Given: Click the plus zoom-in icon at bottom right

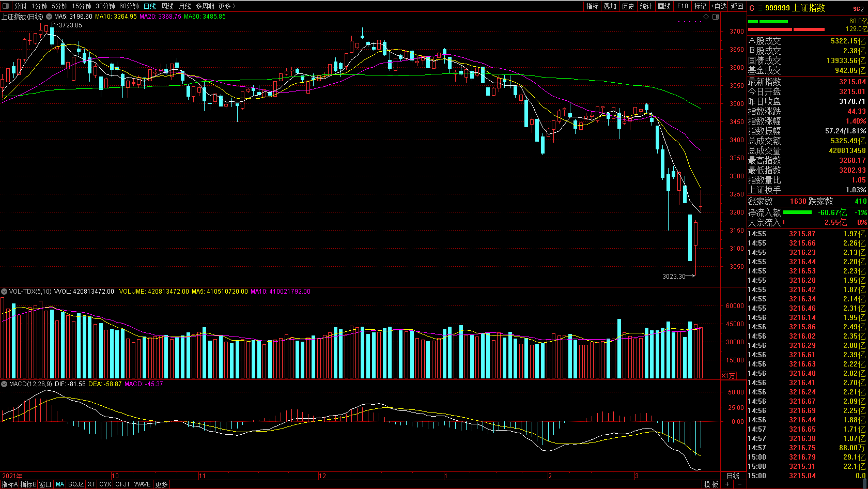Looking at the screenshot, I should coord(727,484).
